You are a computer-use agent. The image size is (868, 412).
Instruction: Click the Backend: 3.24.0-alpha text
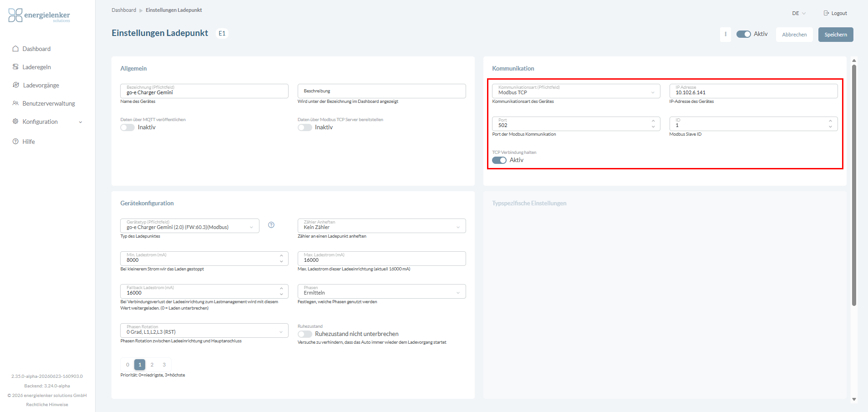(x=47, y=386)
